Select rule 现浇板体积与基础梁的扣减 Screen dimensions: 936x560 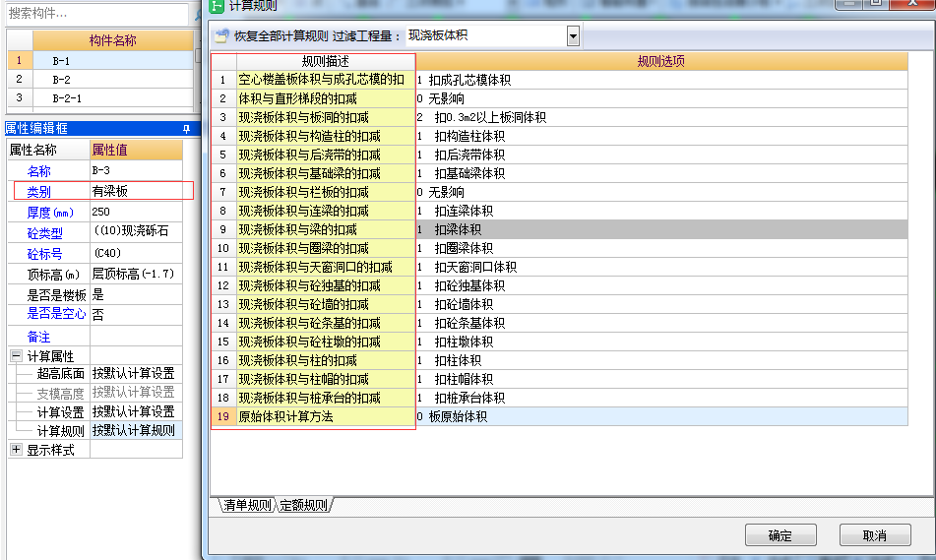(326, 173)
